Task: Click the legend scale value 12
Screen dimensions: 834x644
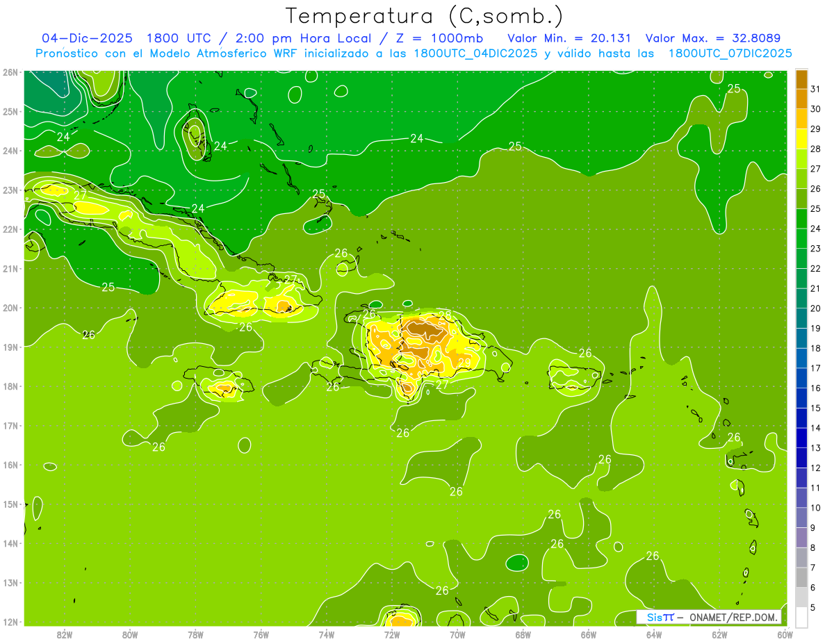Action: tap(815, 468)
